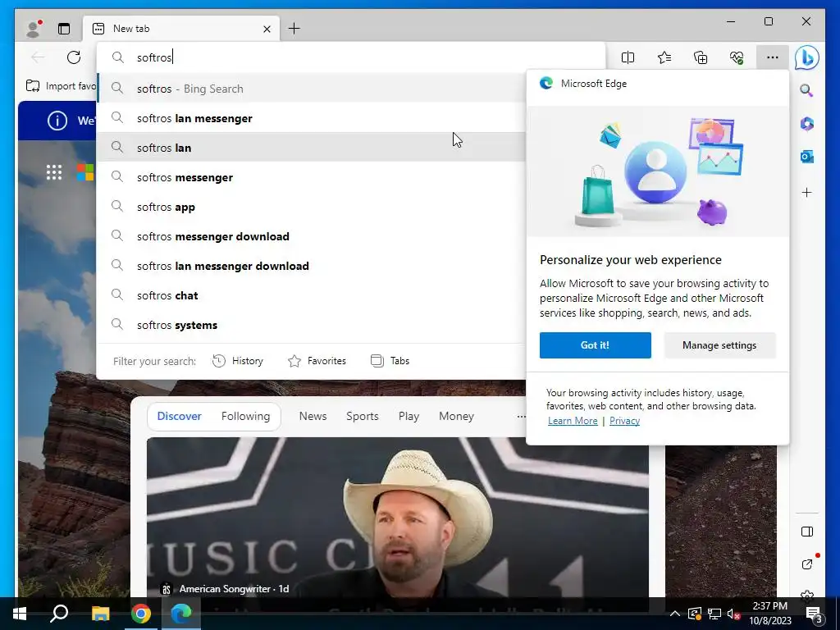Open Manage settings in the popup
The width and height of the screenshot is (840, 630).
(719, 345)
